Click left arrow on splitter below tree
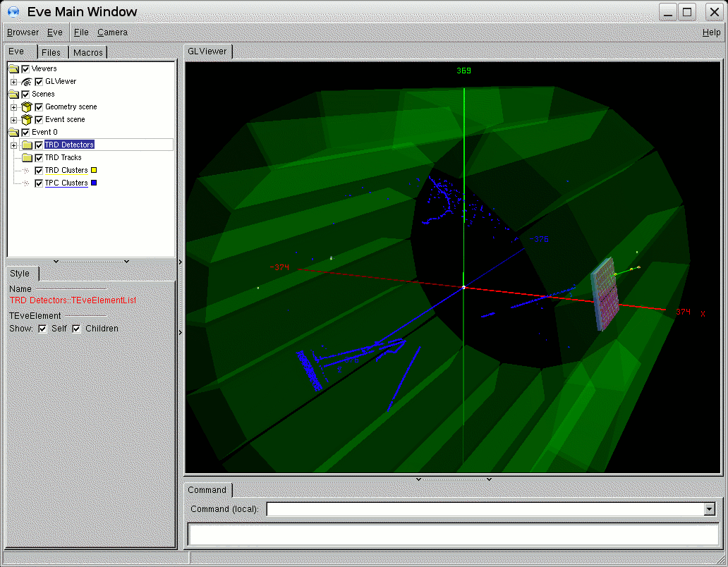The height and width of the screenshot is (567, 728). 56,261
